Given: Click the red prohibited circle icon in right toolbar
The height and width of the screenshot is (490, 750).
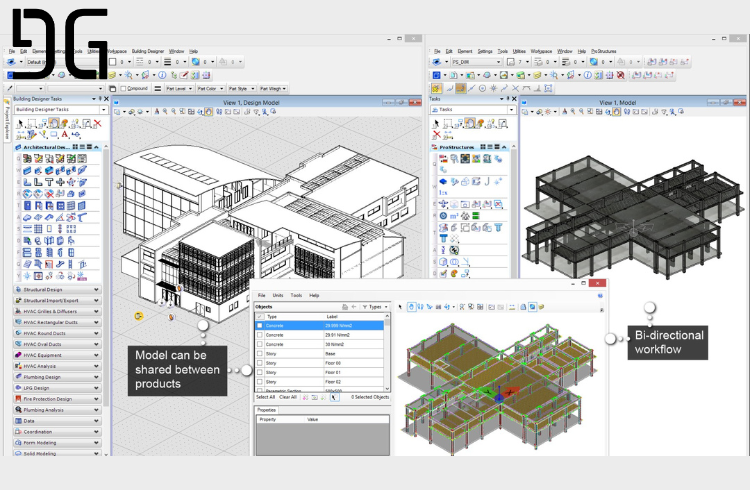Looking at the screenshot, I should [621, 75].
